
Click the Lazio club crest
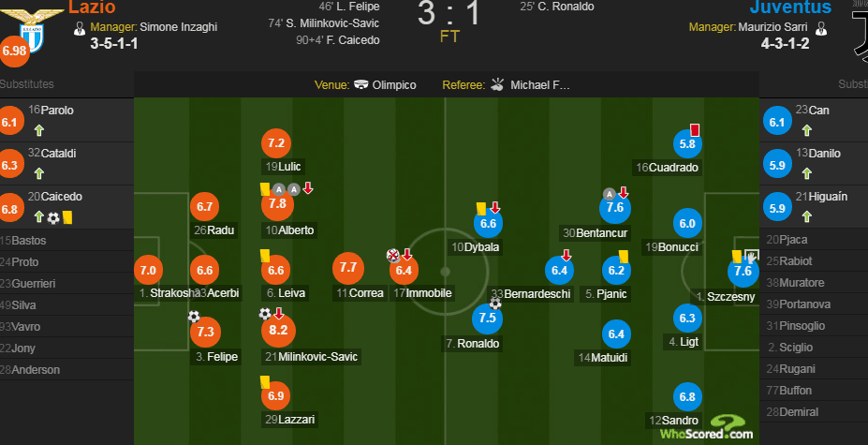pyautogui.click(x=32, y=29)
